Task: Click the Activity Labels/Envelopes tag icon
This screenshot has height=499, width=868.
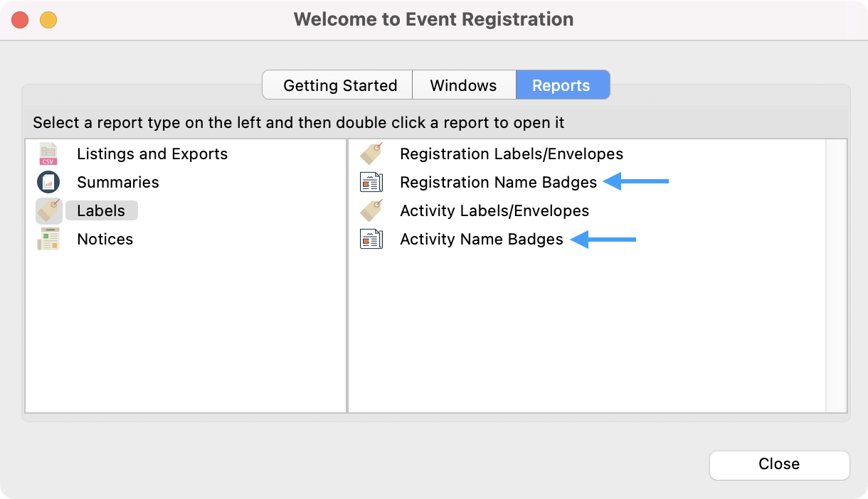Action: coord(371,211)
